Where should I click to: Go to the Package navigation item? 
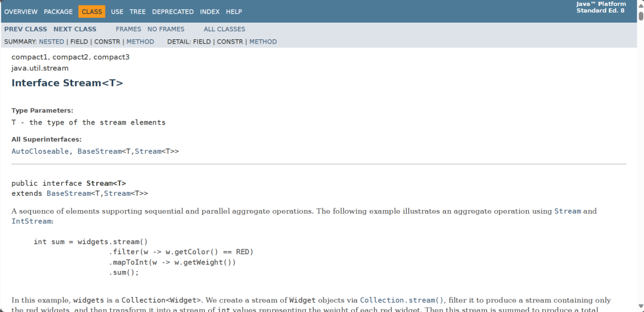(x=58, y=11)
